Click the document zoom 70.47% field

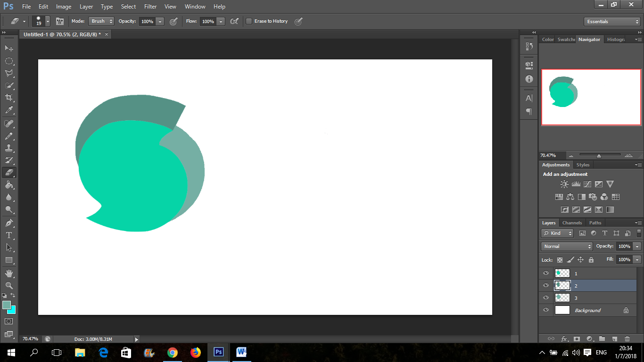coord(32,338)
